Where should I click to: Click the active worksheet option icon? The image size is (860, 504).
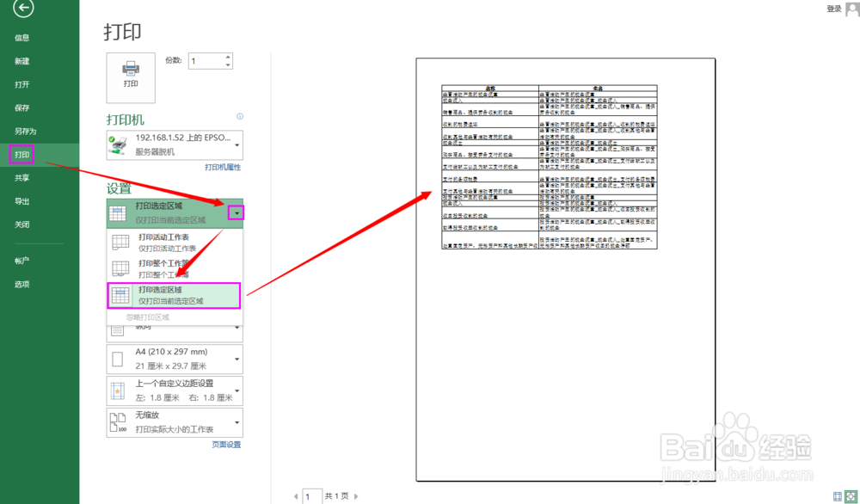(120, 242)
